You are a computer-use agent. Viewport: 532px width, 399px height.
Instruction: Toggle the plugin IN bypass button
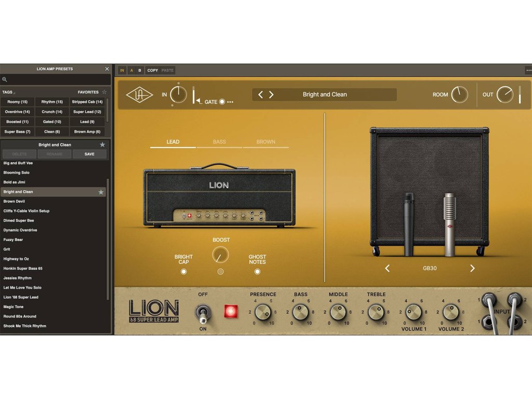(122, 70)
